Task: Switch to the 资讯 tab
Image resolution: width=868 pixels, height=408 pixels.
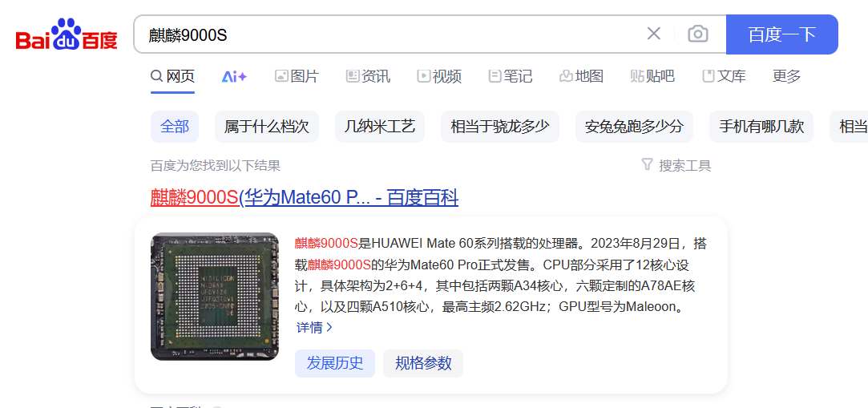Action: 368,76
